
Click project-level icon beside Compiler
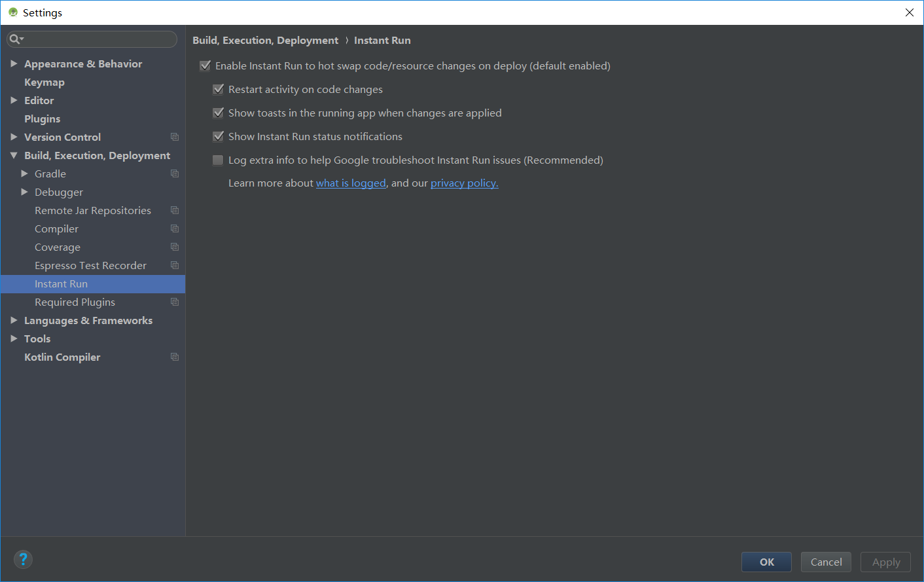175,228
